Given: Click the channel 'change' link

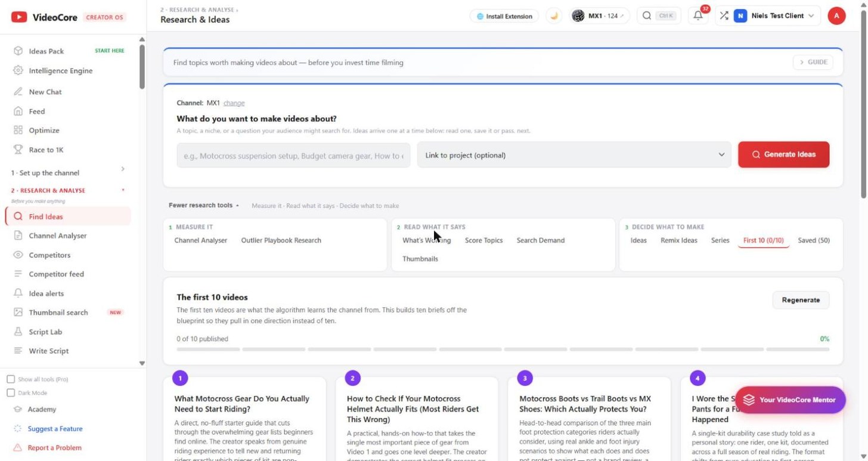Looking at the screenshot, I should click(x=234, y=103).
